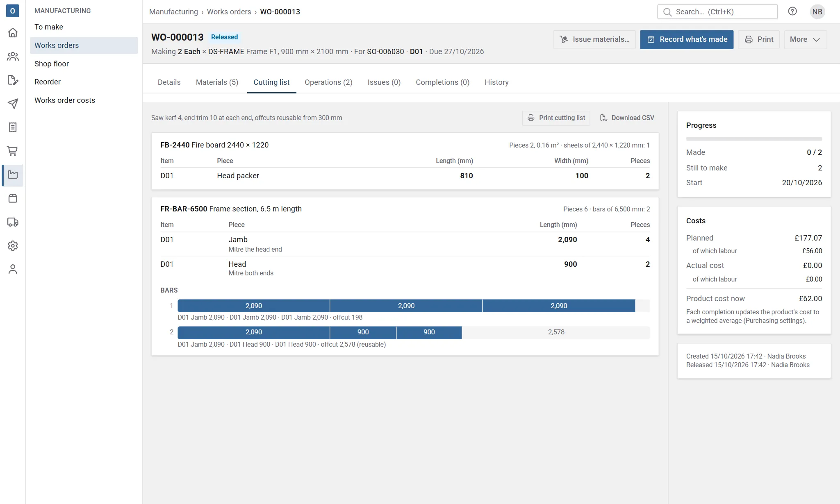Click Print cutting list button
The width and height of the screenshot is (840, 504).
point(556,118)
